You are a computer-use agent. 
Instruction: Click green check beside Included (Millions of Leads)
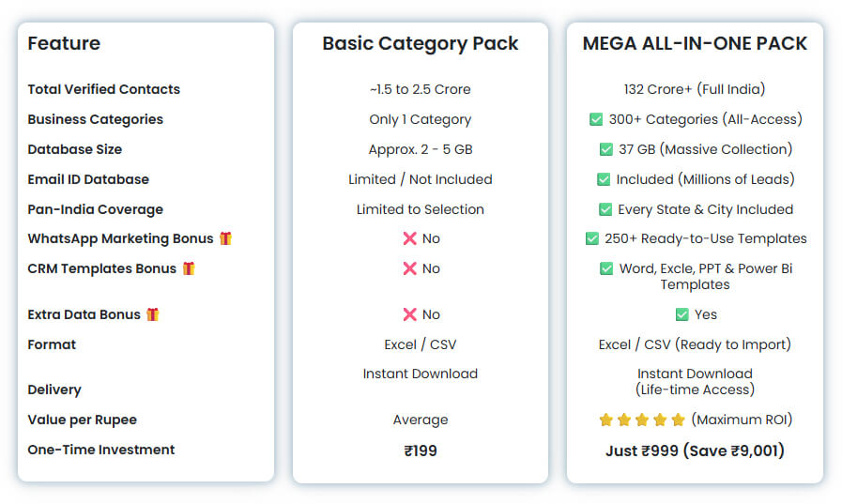[x=604, y=179]
